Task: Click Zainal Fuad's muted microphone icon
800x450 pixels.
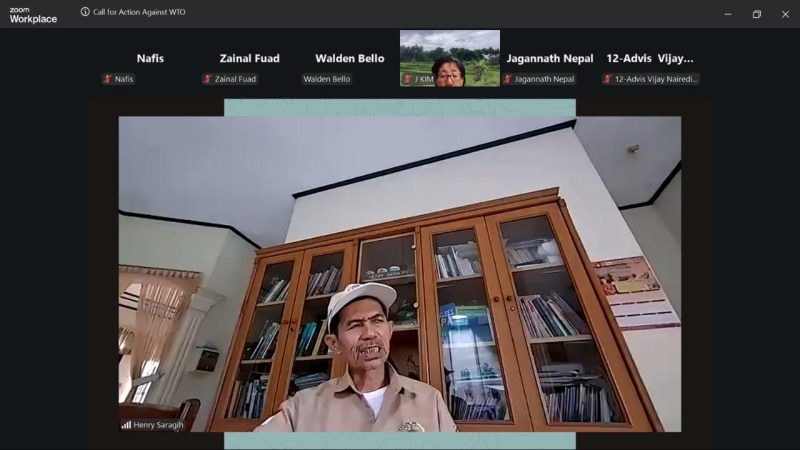Action: click(208, 79)
